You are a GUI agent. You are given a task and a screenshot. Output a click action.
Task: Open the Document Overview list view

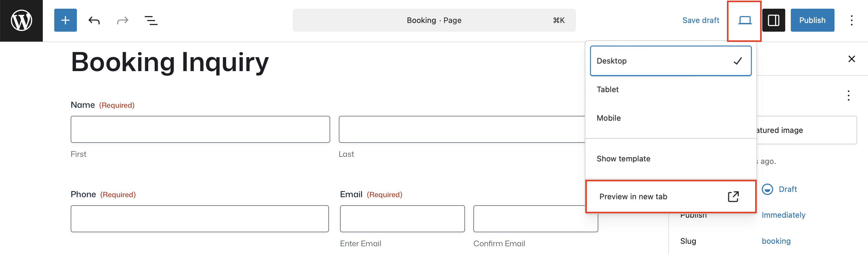151,20
